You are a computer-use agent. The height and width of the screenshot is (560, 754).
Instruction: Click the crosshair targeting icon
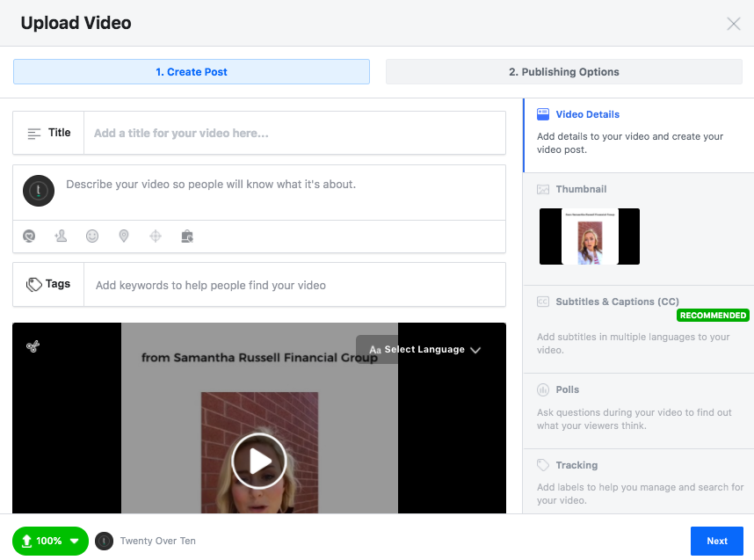(156, 236)
